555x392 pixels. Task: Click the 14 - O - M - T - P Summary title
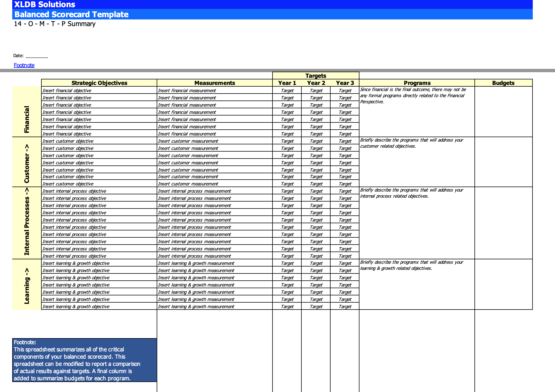tap(55, 24)
